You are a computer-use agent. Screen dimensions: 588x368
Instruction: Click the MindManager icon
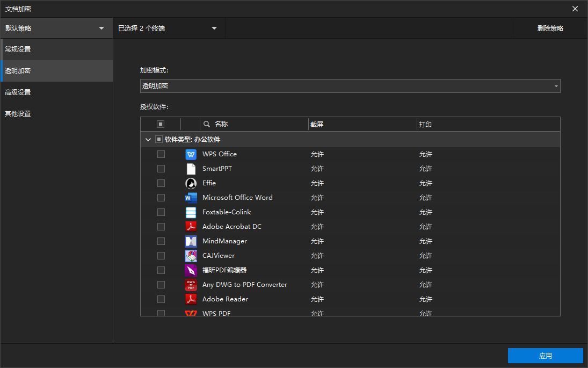pyautogui.click(x=191, y=241)
